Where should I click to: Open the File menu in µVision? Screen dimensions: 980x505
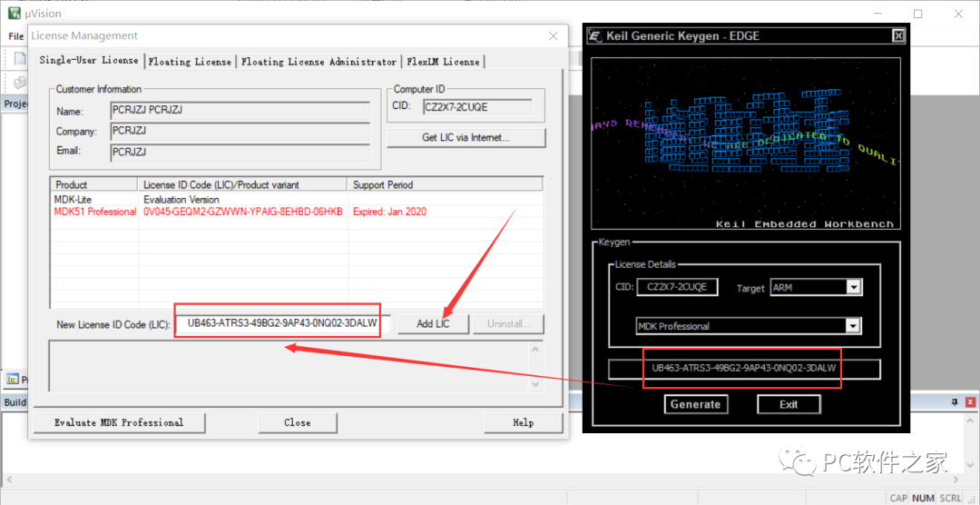[x=15, y=36]
